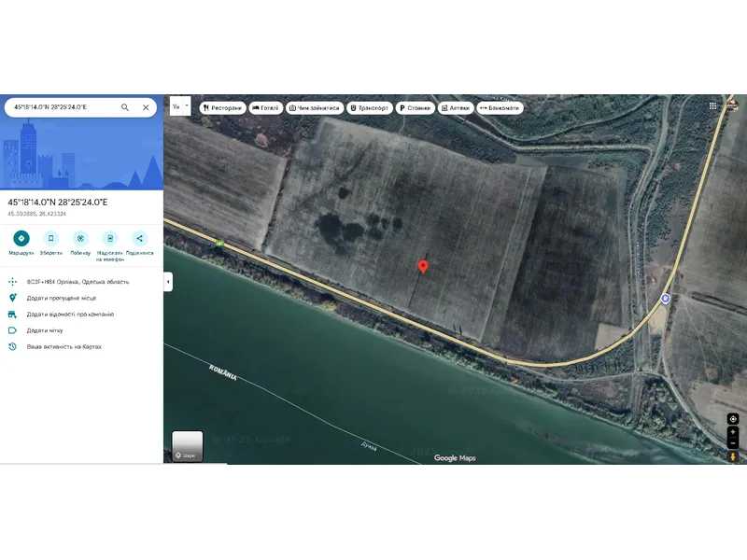Screen dimensions: 747x560
Task: Clear the search with the X icon
Action: click(146, 107)
